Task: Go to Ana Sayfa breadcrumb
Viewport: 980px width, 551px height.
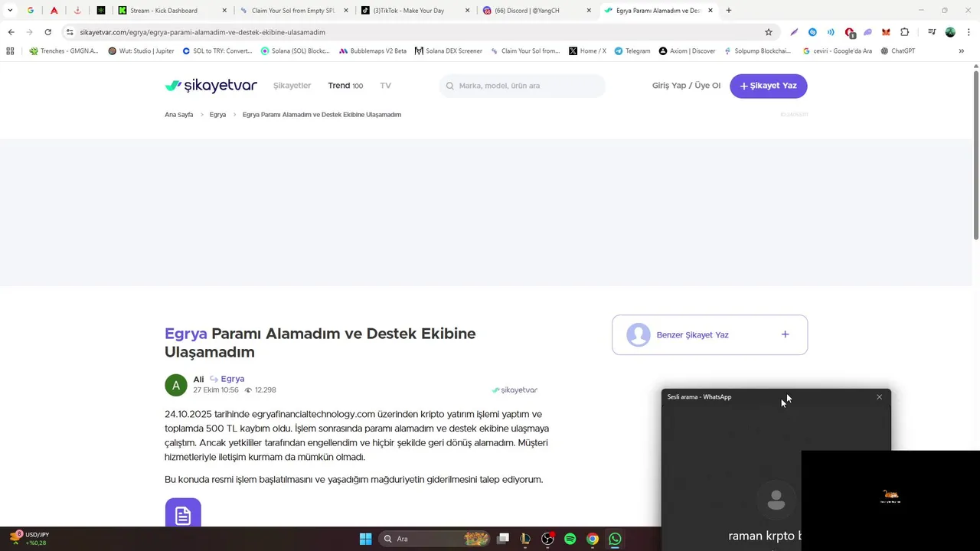Action: point(178,115)
